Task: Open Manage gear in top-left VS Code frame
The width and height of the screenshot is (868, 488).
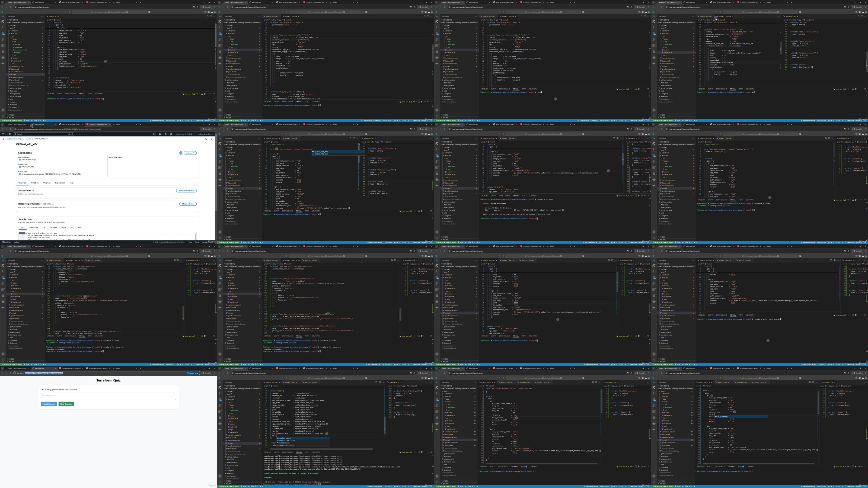Action: [3, 116]
